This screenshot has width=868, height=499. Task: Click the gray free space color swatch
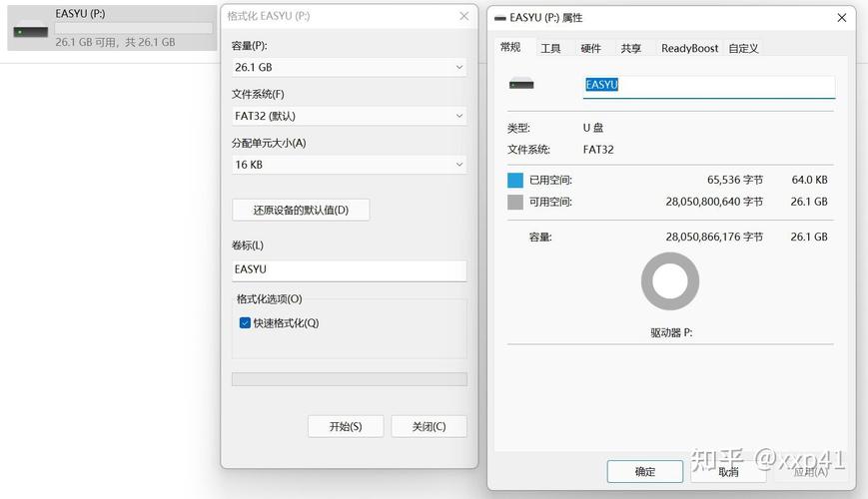(515, 202)
